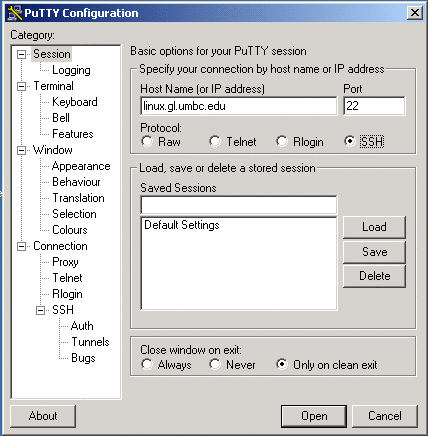Set close window on exit to Always
Screen dimensions: 428x436
pos(147,364)
